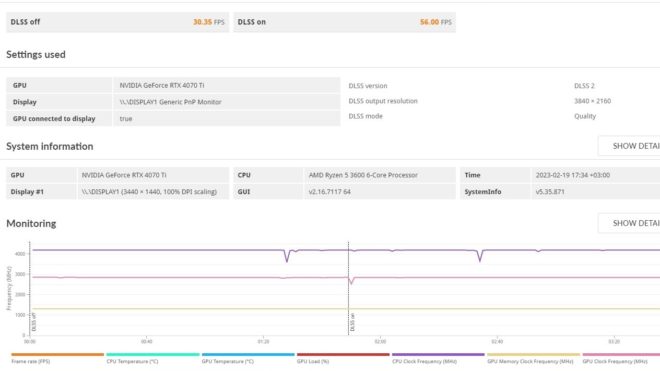Click the GUI version v2.16.7117 64
The height and width of the screenshot is (371, 660).
click(x=330, y=192)
